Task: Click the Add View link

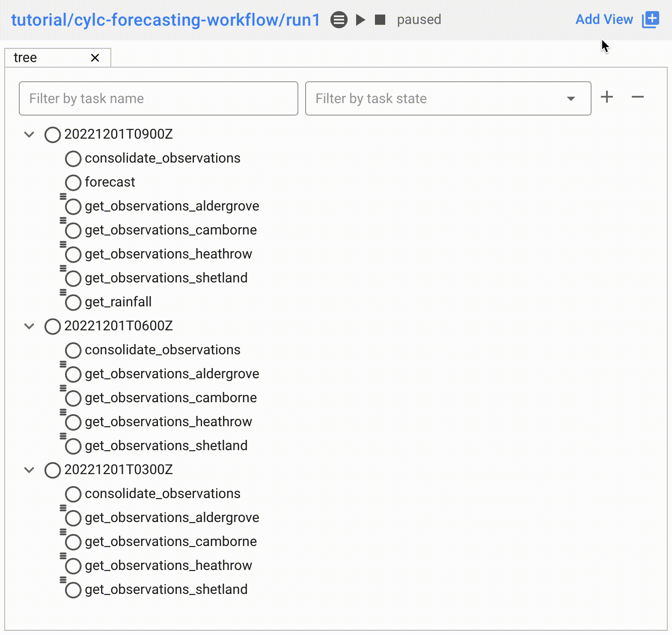Action: pos(604,20)
